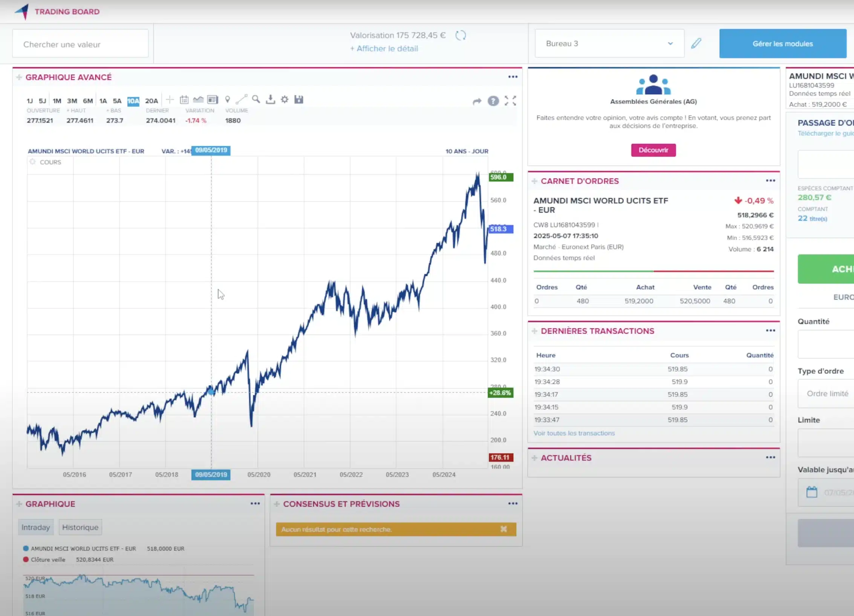Grab the move handle of Dernières Transactions
The height and width of the screenshot is (616, 854).
pyautogui.click(x=534, y=331)
